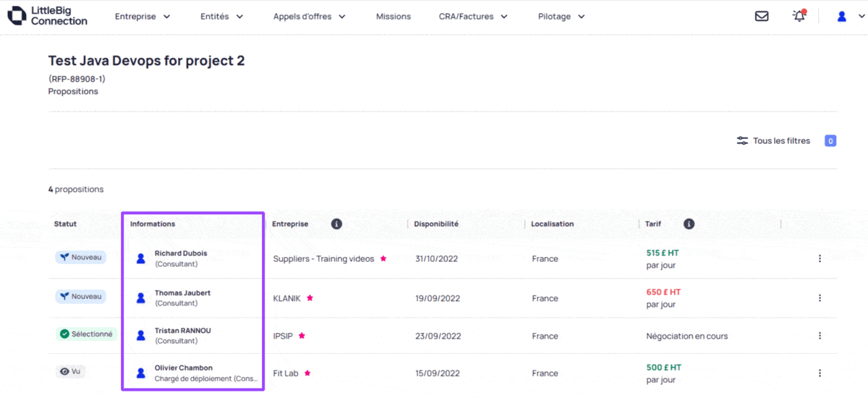Expand the Appels d'offres menu
868x398 pixels.
(310, 17)
